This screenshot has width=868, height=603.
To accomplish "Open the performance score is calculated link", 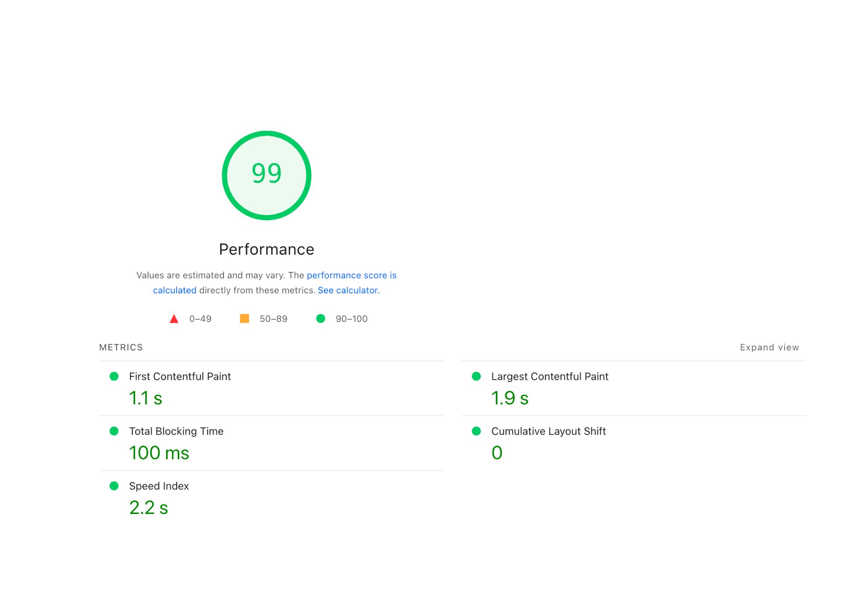I will point(351,275).
